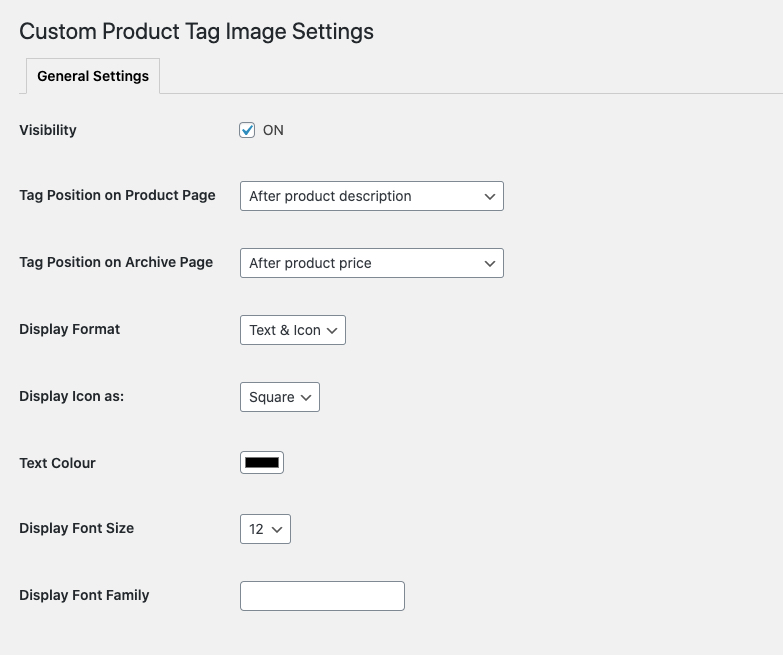Open the Tag Position on Archive Page dropdown

pos(372,263)
